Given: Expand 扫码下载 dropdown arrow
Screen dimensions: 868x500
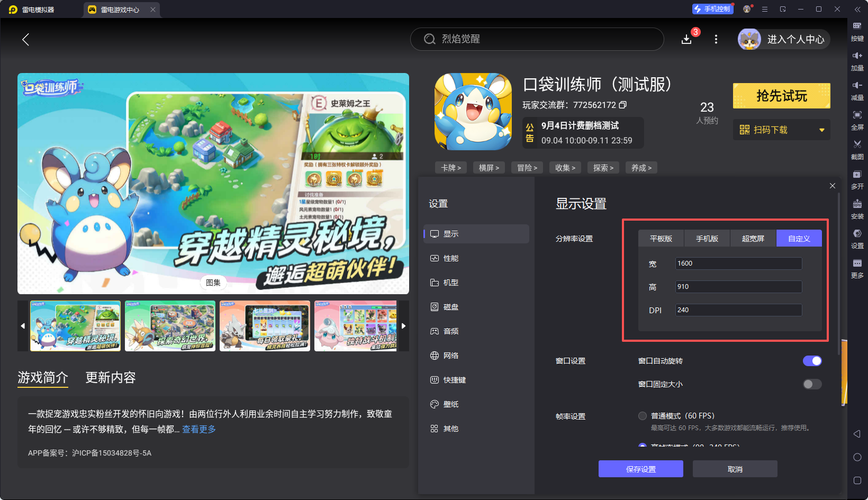Looking at the screenshot, I should point(822,130).
